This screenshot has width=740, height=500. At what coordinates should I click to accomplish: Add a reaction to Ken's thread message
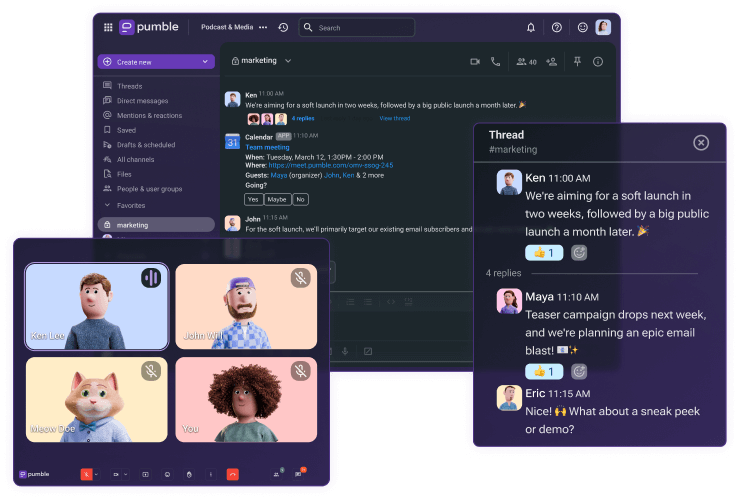click(x=579, y=253)
